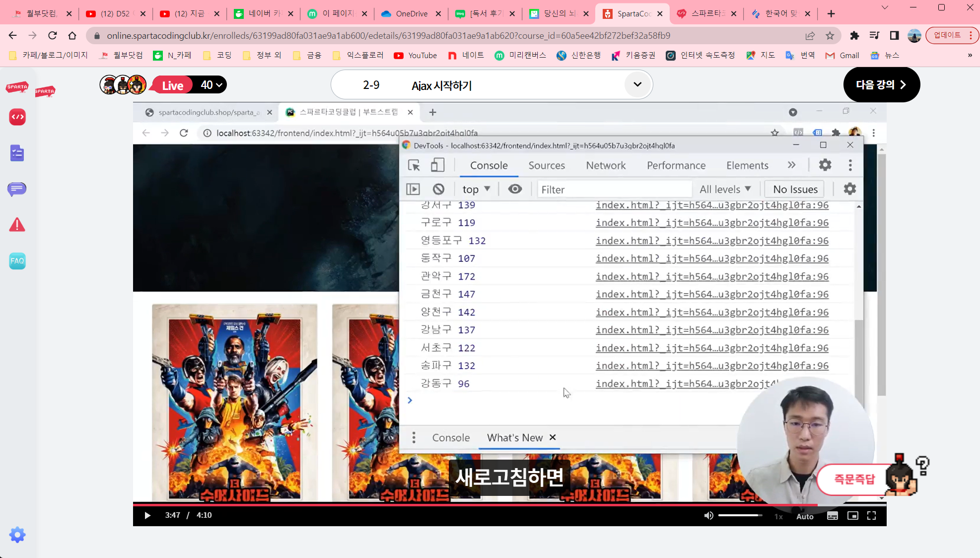
Task: Toggle video subtitles
Action: (833, 516)
